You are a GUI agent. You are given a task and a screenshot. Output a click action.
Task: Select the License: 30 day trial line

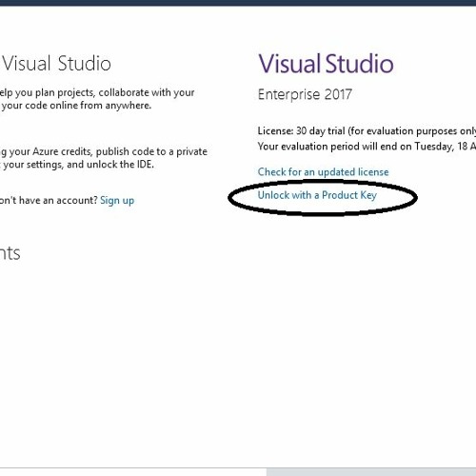tap(367, 131)
